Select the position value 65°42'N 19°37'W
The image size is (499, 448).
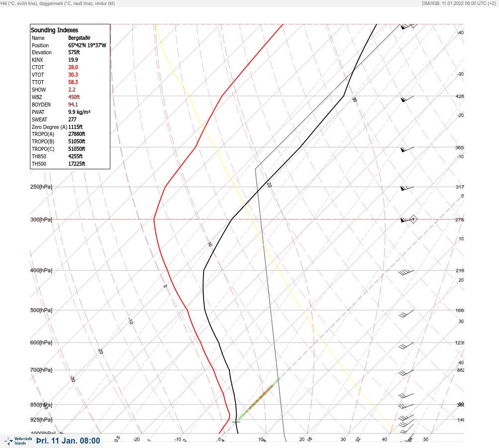tap(87, 45)
